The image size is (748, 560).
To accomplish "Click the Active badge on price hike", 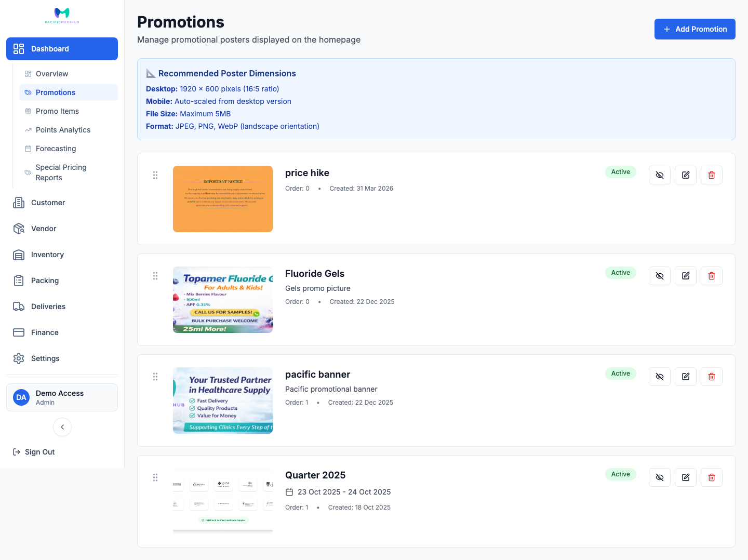I will point(621,172).
